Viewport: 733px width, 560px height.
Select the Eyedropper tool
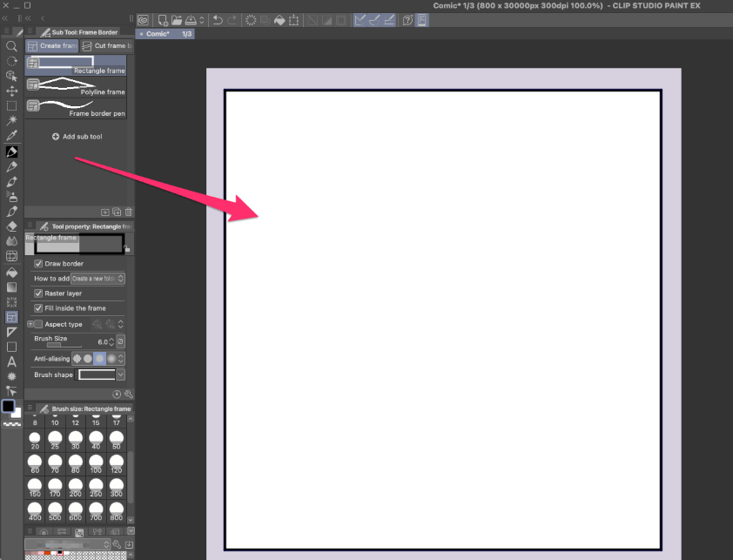[11, 136]
